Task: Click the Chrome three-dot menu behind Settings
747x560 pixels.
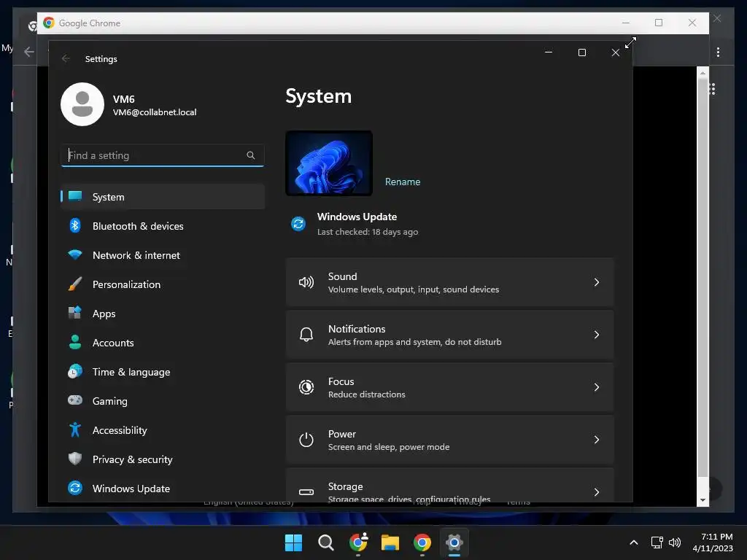Action: point(718,52)
